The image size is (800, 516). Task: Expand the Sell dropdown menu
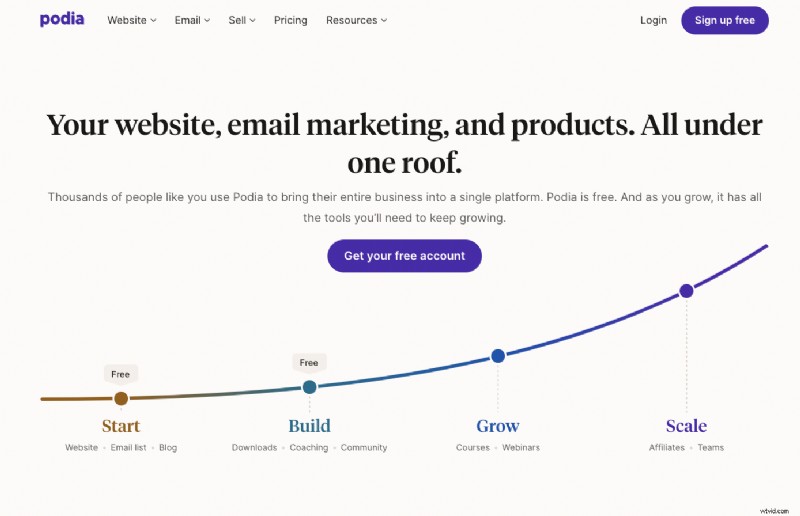[242, 20]
